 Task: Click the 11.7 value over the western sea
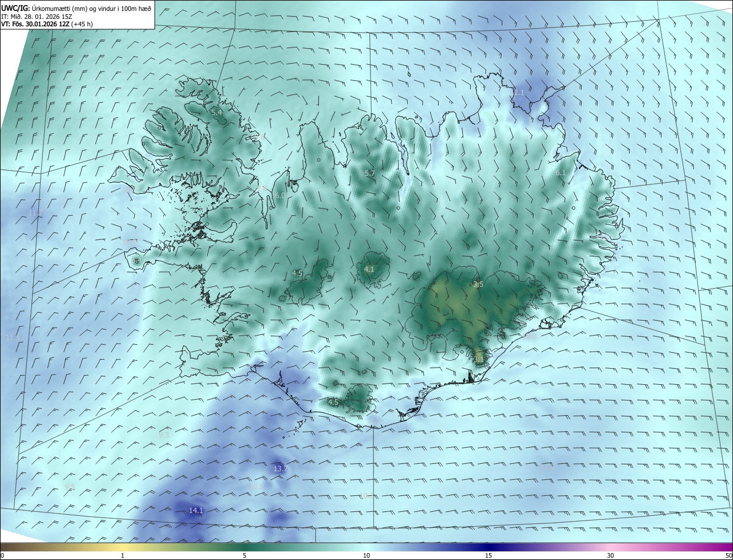pos(36,213)
